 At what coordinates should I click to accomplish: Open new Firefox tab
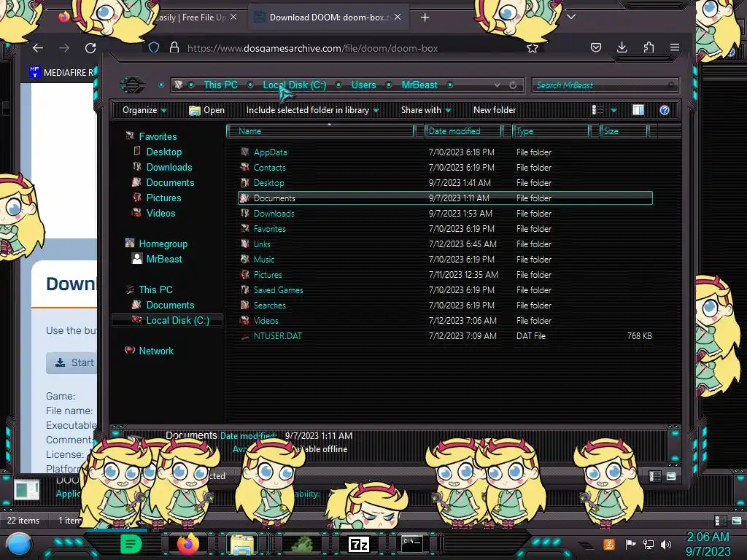pos(425,17)
